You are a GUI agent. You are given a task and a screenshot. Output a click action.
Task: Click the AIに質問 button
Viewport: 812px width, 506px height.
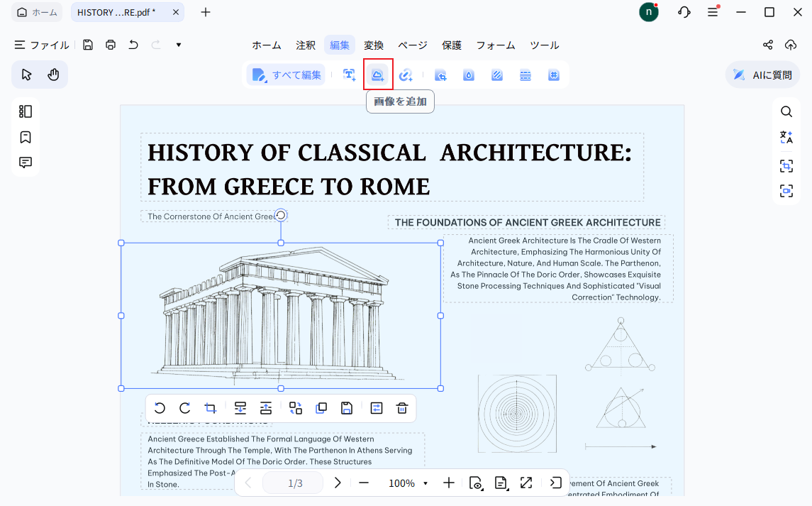(762, 75)
